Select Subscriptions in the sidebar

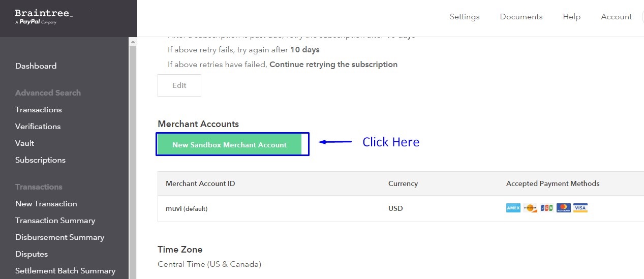(x=40, y=160)
